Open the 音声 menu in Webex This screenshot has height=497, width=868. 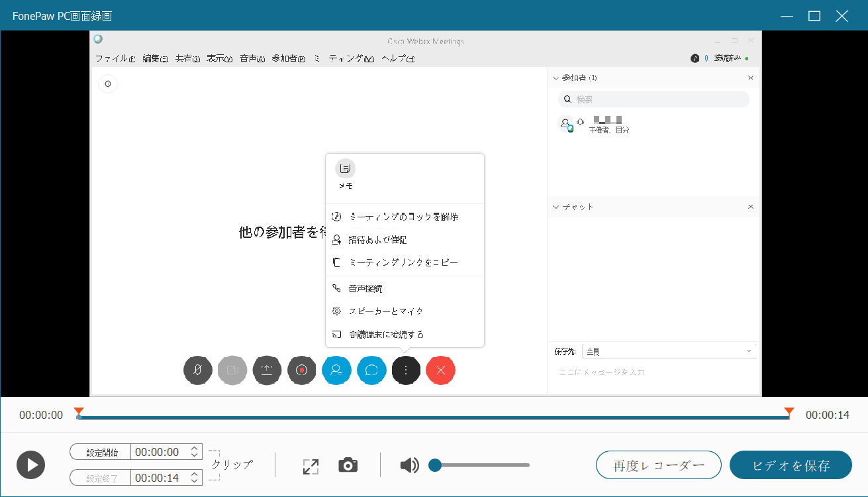tap(252, 58)
